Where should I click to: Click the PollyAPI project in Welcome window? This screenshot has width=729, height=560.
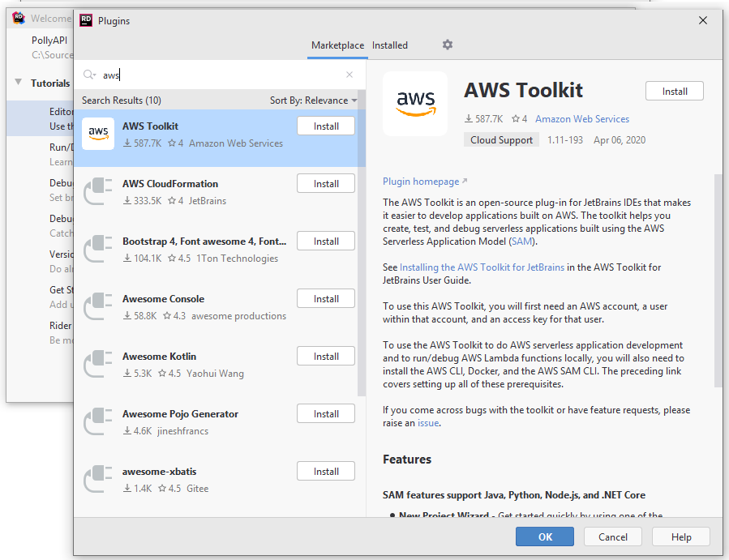tap(49, 41)
